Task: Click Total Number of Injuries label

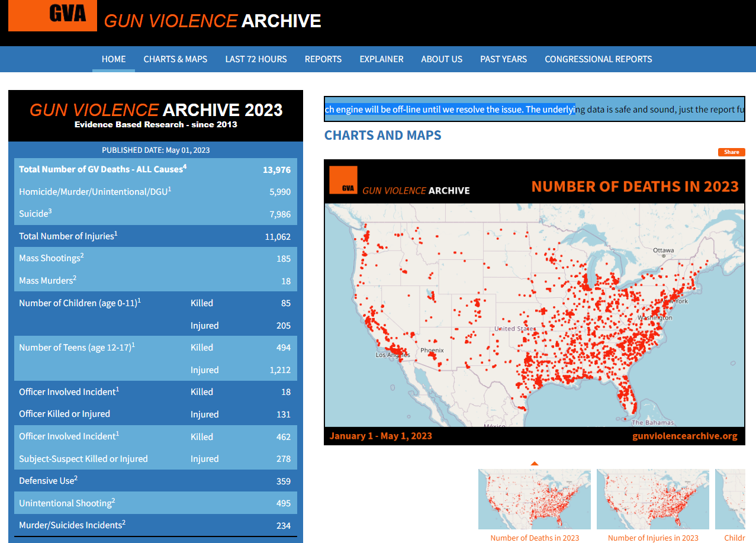Action: point(68,236)
